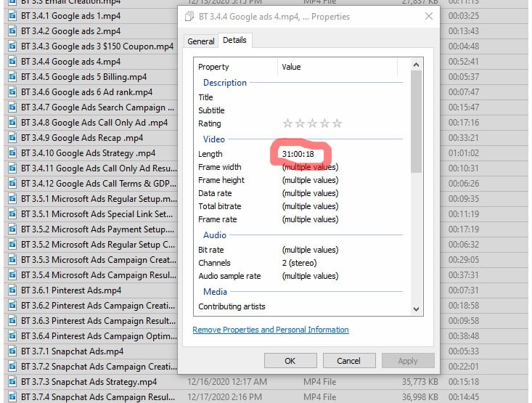Set rating to one star

click(287, 124)
